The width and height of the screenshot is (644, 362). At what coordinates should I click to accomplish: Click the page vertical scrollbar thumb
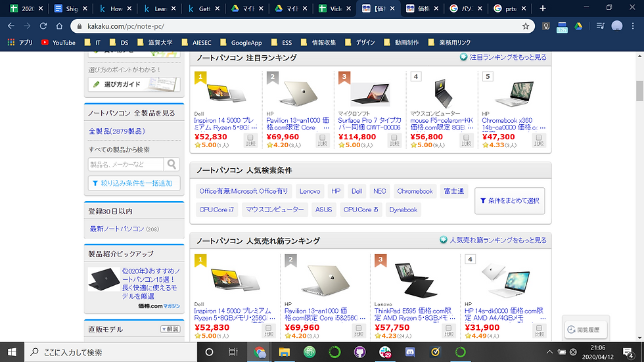pyautogui.click(x=639, y=91)
